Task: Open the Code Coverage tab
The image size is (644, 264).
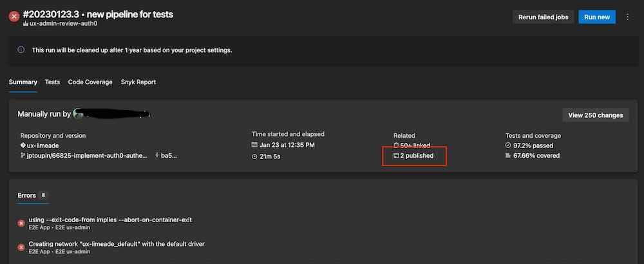Action: pyautogui.click(x=90, y=82)
